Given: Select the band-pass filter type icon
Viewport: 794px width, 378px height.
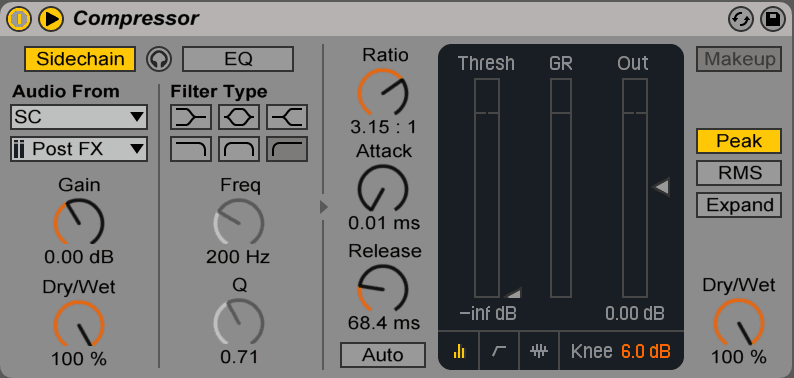Looking at the screenshot, I should point(239,149).
